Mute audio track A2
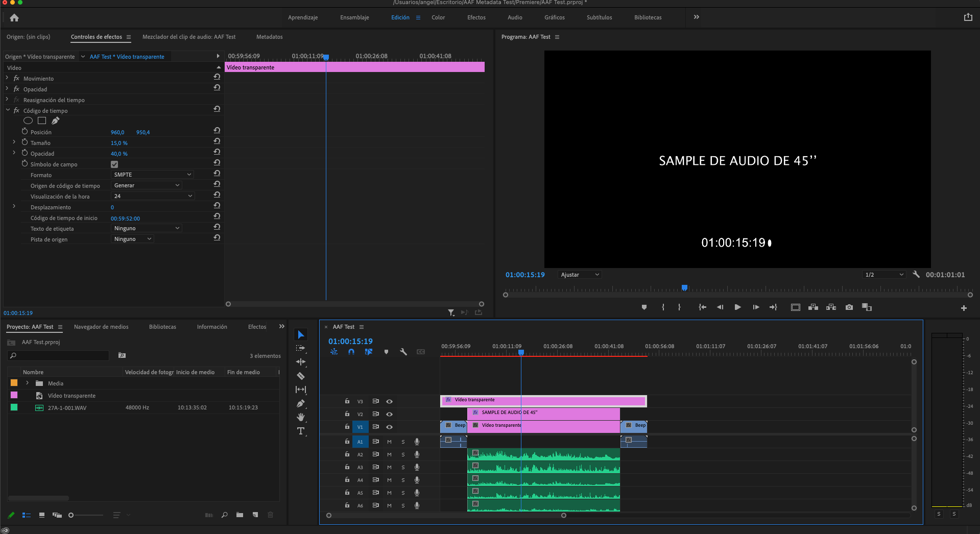This screenshot has height=534, width=980. pyautogui.click(x=389, y=455)
